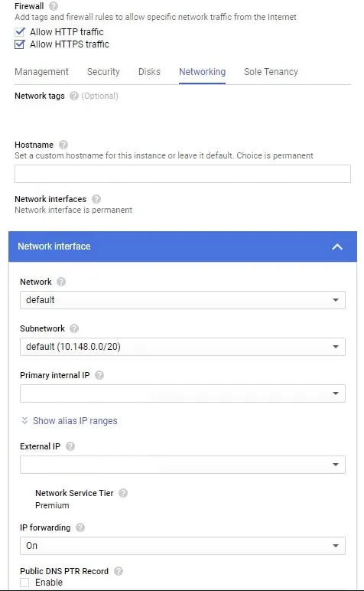Click Primary internal IP help icon

(x=99, y=375)
